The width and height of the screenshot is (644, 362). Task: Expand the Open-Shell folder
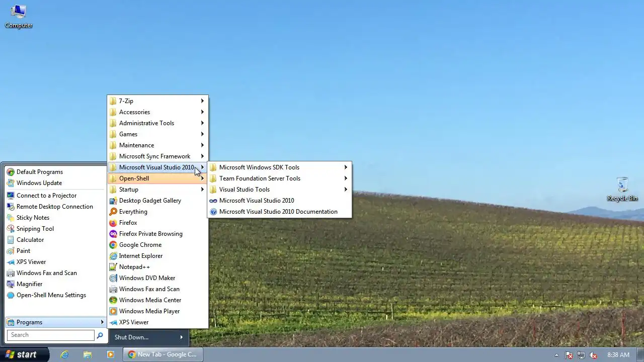pyautogui.click(x=157, y=178)
